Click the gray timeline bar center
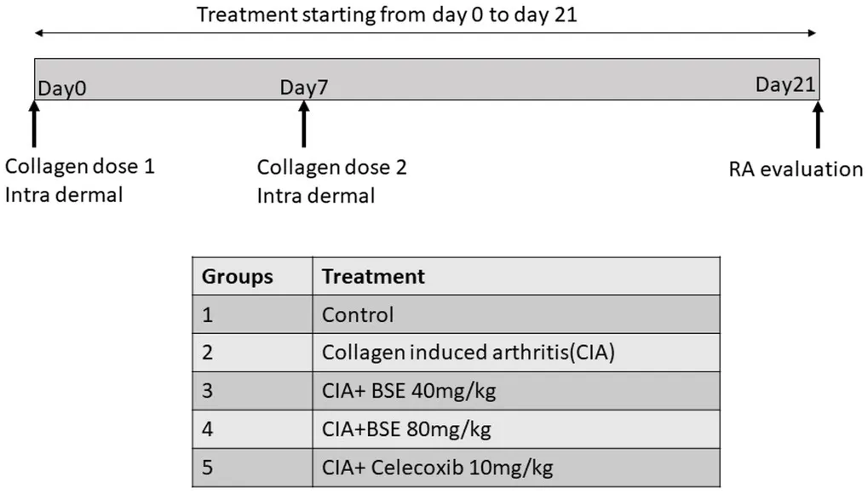The width and height of the screenshot is (868, 494). click(427, 79)
